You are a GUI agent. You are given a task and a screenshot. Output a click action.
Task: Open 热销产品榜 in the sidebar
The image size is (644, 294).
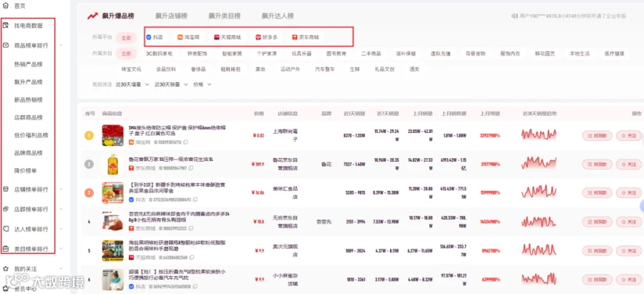(x=29, y=64)
